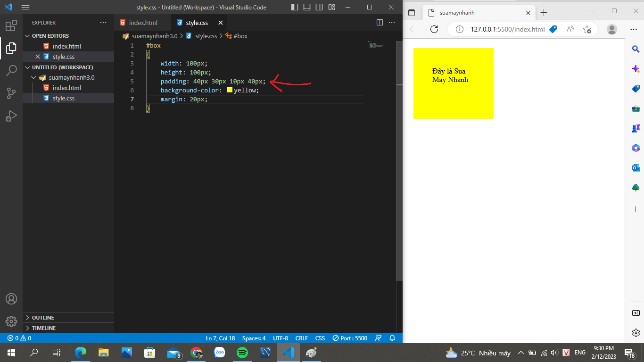Split the editor to the right
Screen dimensions: 644x362
(x=380, y=23)
